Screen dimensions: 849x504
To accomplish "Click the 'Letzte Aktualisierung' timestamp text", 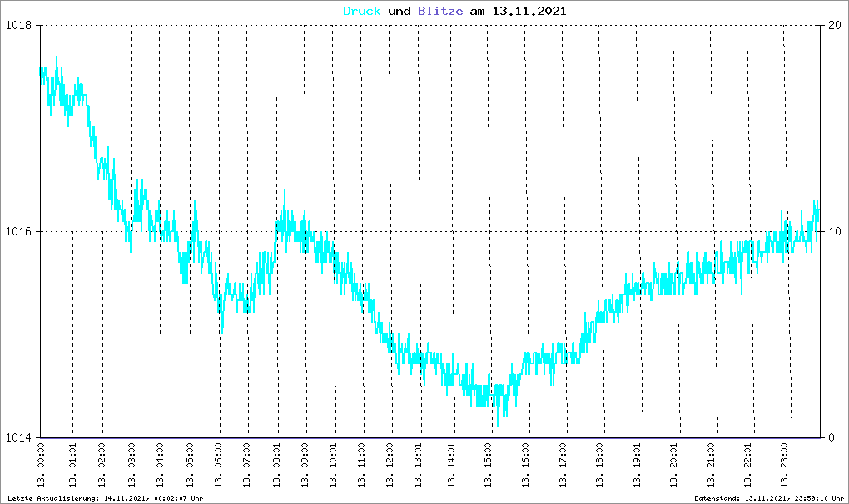I will coord(106,498).
